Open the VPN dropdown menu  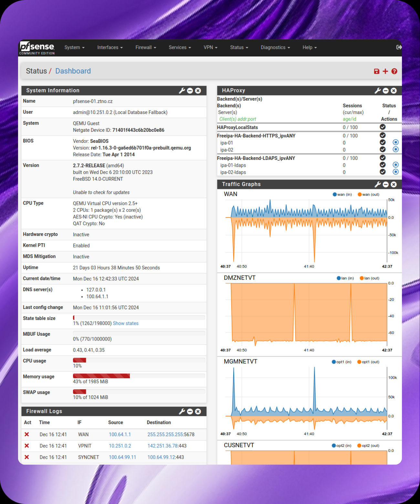point(210,47)
